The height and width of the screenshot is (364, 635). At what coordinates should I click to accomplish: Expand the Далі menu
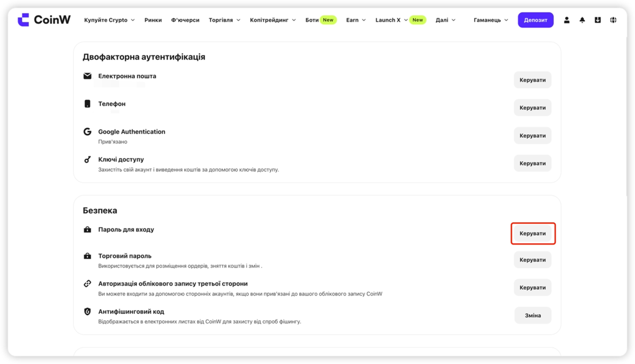coord(445,20)
